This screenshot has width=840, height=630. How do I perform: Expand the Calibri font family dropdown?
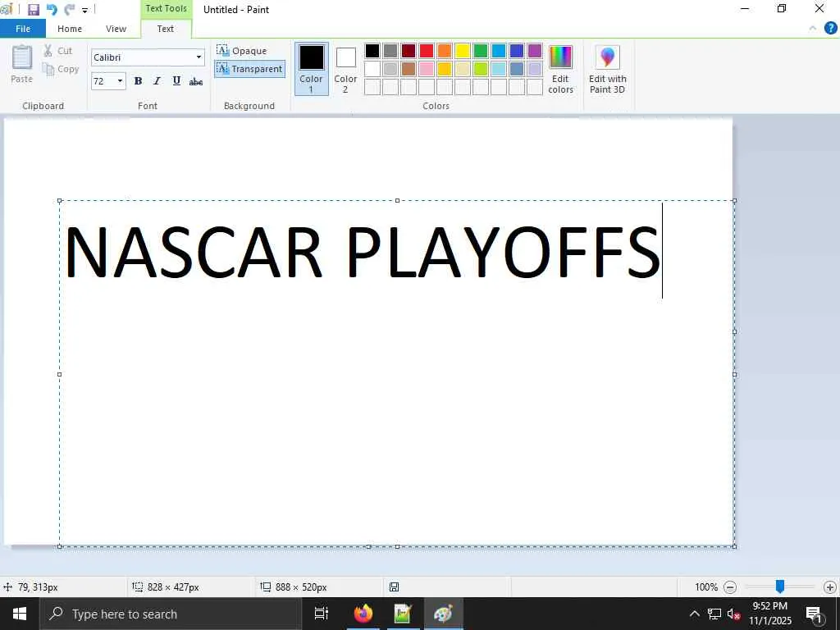click(199, 57)
